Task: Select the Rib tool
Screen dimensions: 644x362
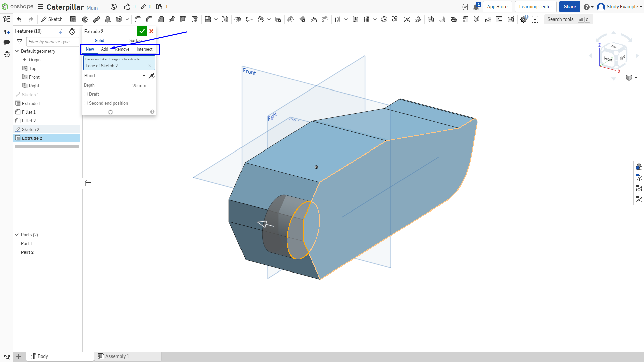Action: [x=172, y=19]
